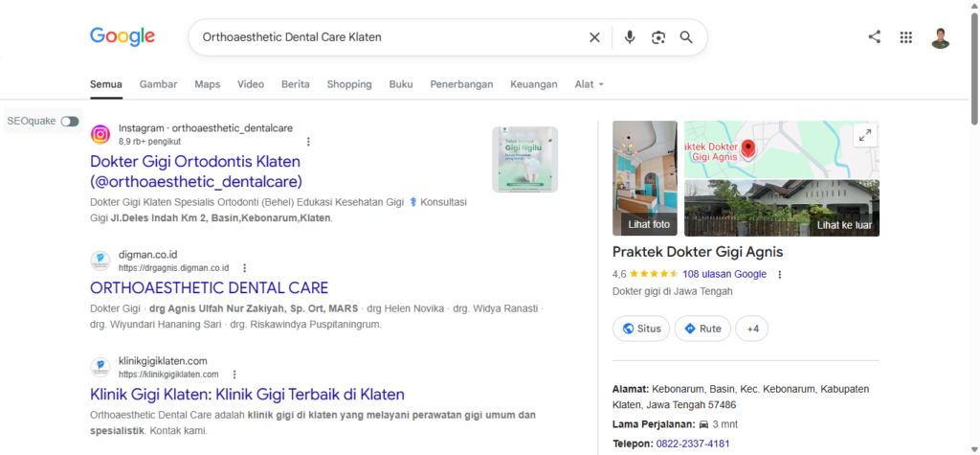Switch to the Berita tab
This screenshot has width=980, height=455.
click(296, 84)
